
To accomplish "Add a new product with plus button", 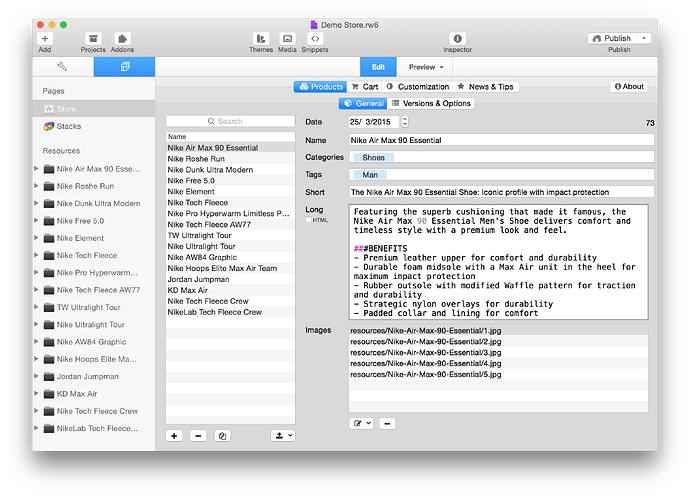I will (x=174, y=436).
